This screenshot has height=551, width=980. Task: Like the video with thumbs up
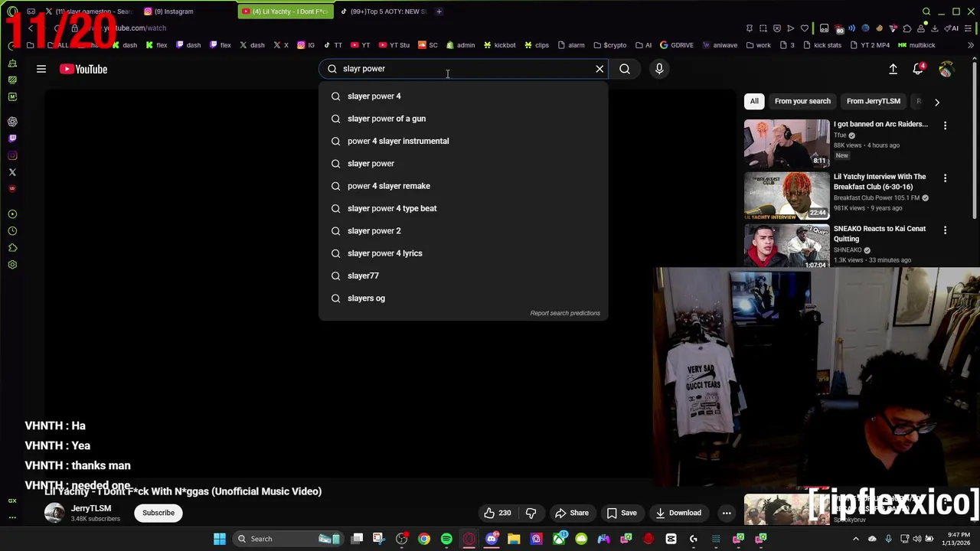pos(497,513)
